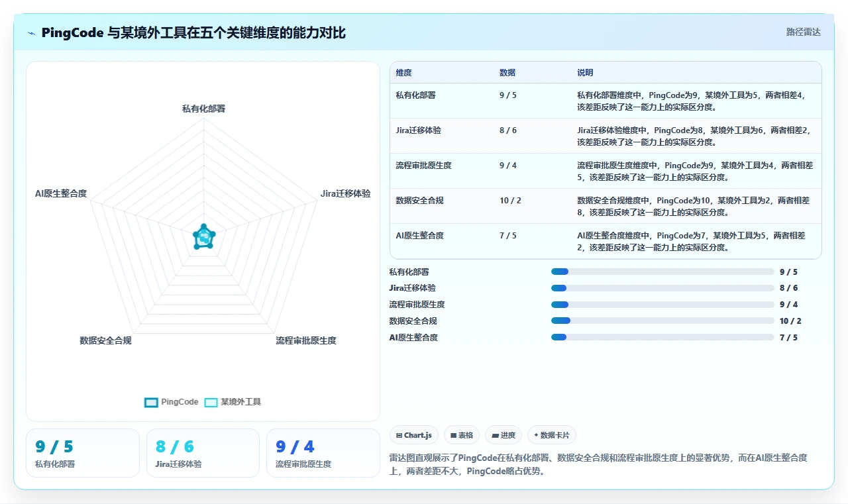Click the 流程审批原生度 radar axis label

[x=306, y=341]
